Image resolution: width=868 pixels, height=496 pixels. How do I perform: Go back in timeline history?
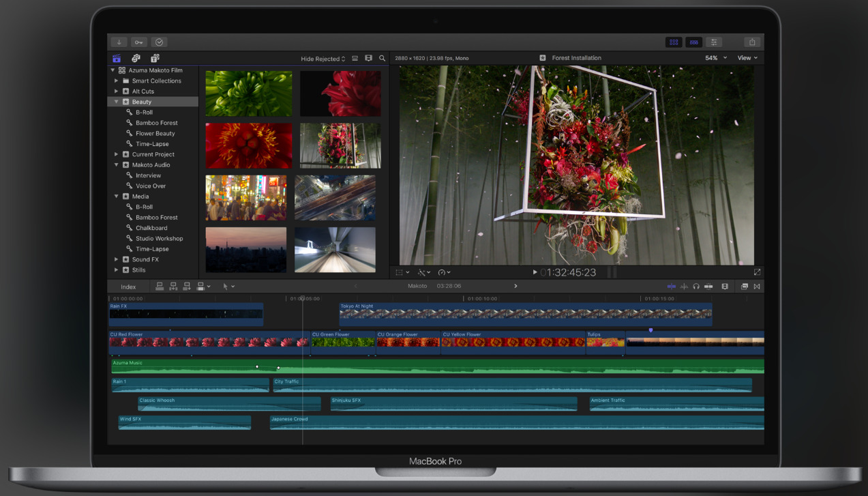tap(355, 287)
